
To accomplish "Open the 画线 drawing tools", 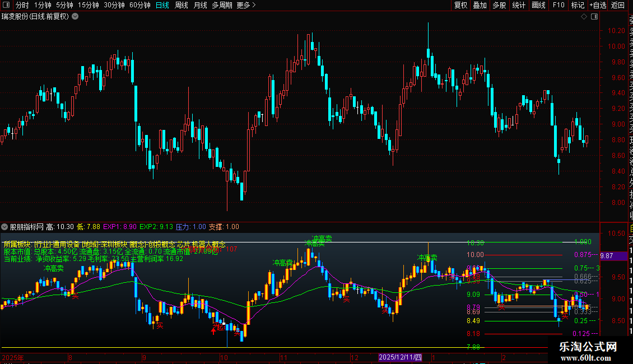I will click(538, 5).
